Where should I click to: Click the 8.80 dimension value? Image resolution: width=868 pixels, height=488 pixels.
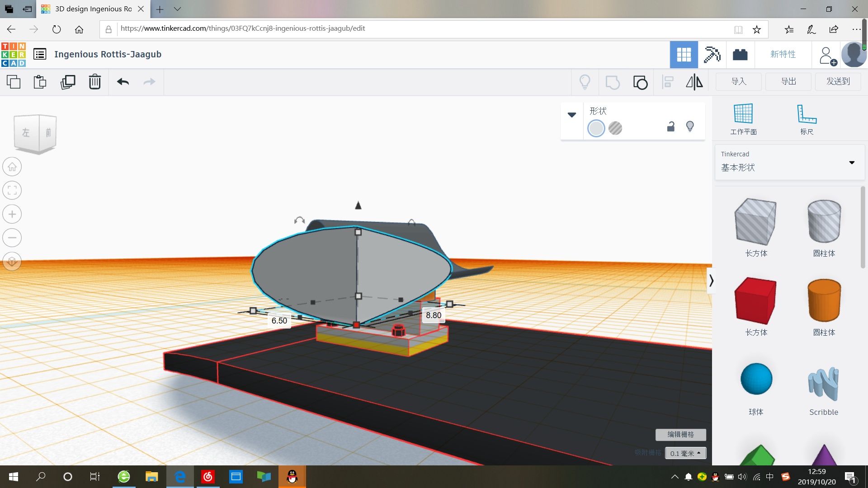coord(434,315)
